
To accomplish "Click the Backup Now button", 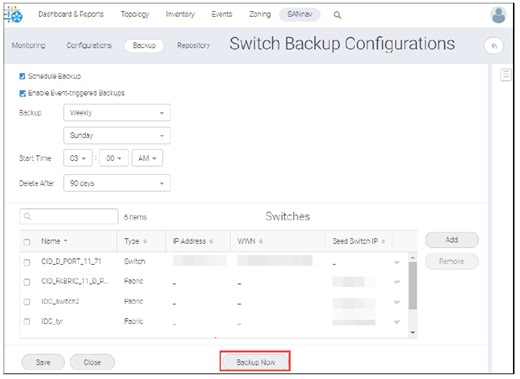I will (x=255, y=362).
